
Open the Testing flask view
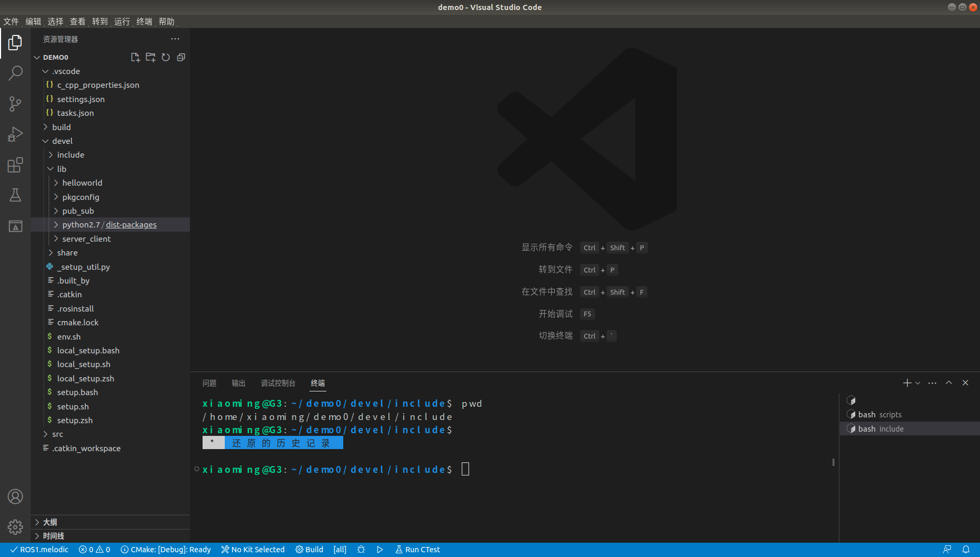click(x=15, y=195)
